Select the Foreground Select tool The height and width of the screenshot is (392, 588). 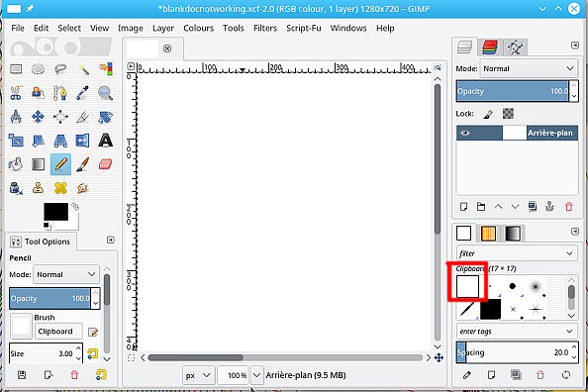[x=38, y=93]
